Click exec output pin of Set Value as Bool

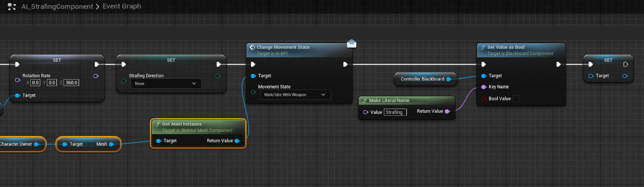[558, 64]
